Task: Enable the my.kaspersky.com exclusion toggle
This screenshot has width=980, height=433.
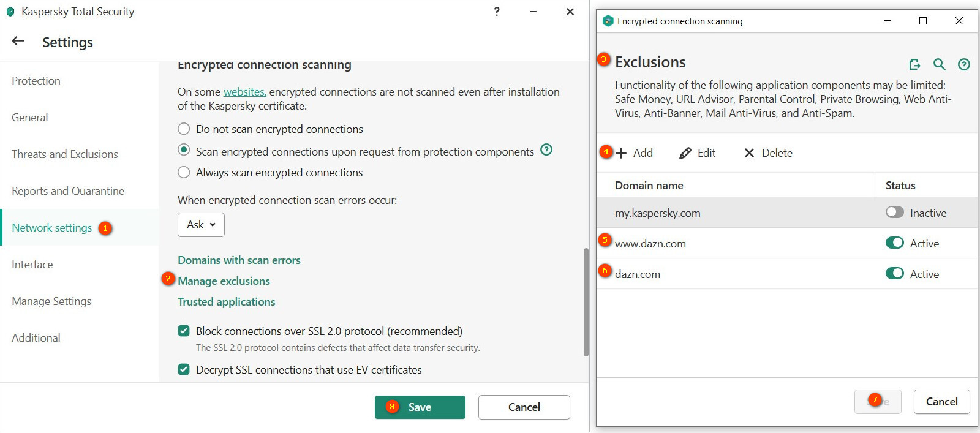Action: (x=894, y=213)
